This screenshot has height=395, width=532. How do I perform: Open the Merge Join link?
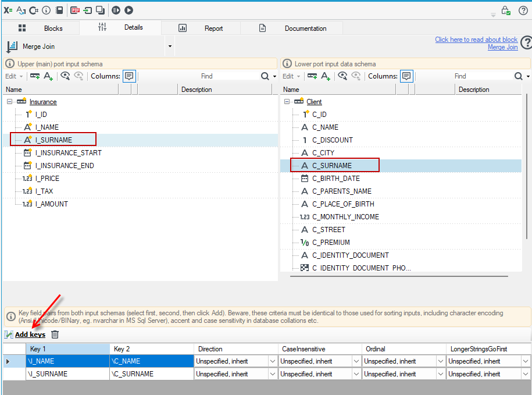pyautogui.click(x=503, y=47)
